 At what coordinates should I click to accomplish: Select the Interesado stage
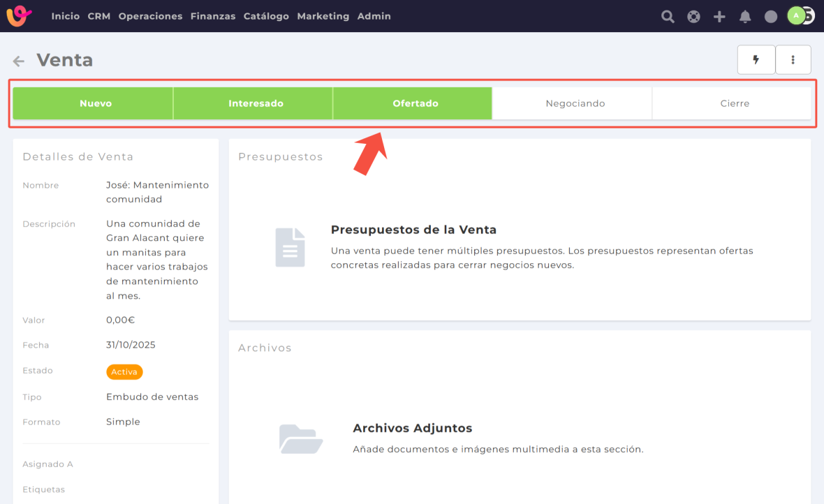pos(256,103)
